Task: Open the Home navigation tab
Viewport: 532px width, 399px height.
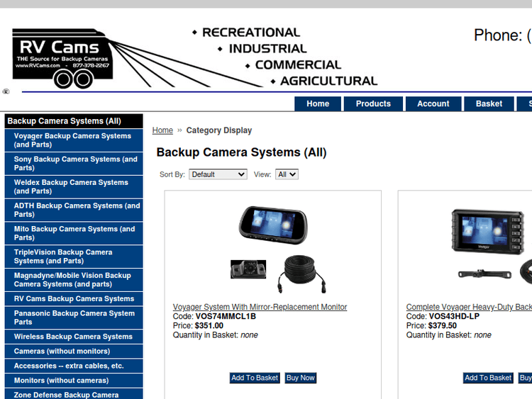Action: pyautogui.click(x=318, y=103)
